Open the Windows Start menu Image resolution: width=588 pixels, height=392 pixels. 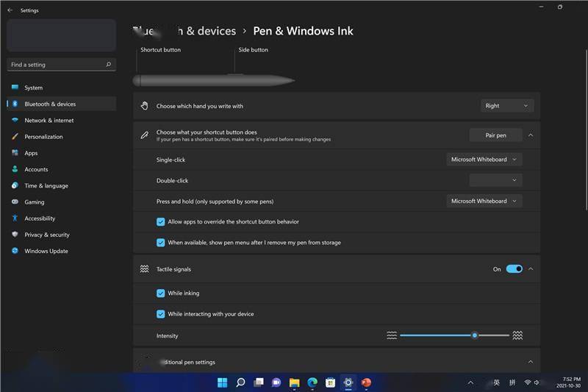point(223,382)
